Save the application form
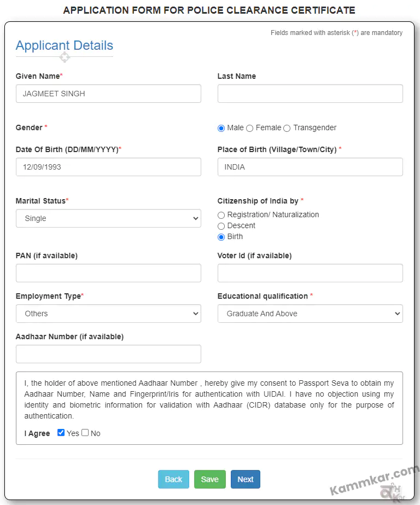420x505 pixels. [210, 479]
